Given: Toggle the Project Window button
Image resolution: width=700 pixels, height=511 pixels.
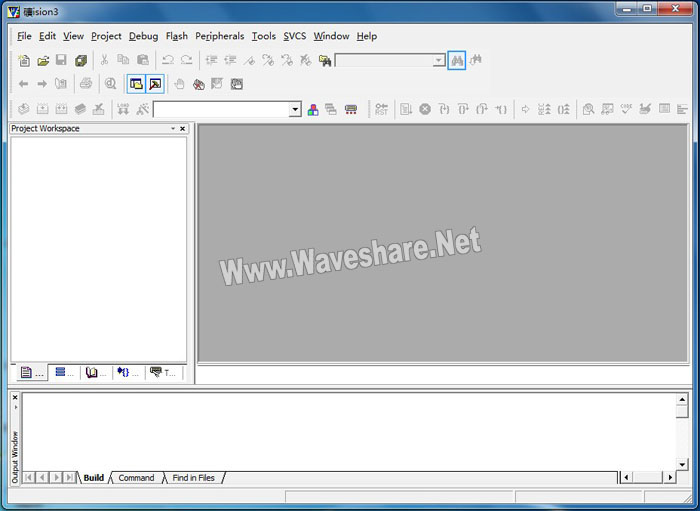Looking at the screenshot, I should 136,84.
